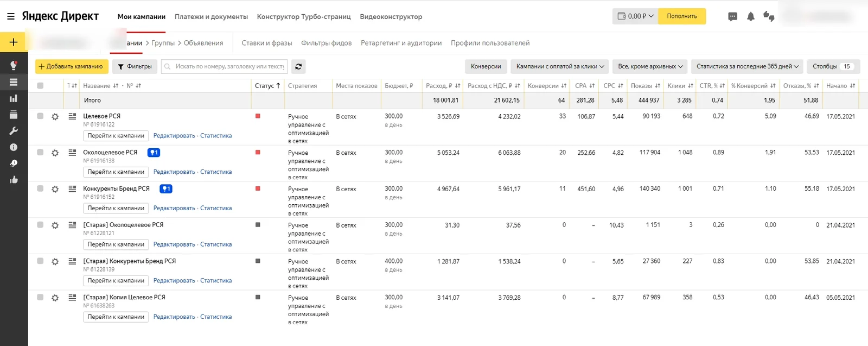868x346 pixels.
Task: Open gear settings for [Старая] Копия Целевое РСЯ
Action: pos(55,298)
